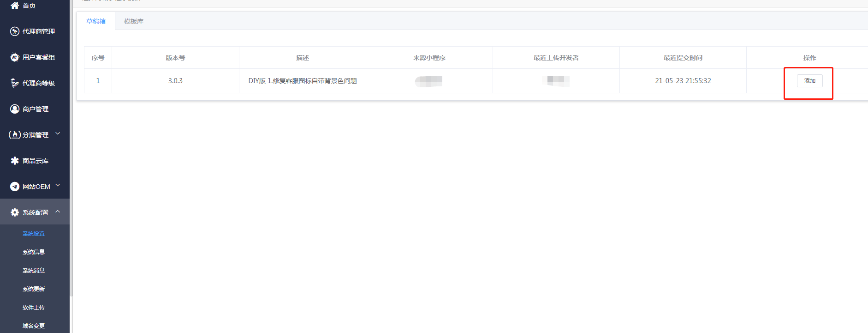Screen dimensions: 868x333
Task: Open 代理商等级 menu item
Action: click(35, 83)
